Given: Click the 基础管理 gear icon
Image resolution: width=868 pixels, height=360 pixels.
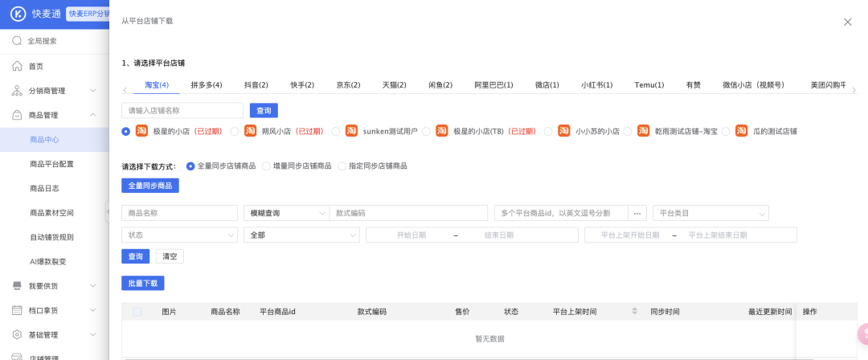Looking at the screenshot, I should [17, 334].
